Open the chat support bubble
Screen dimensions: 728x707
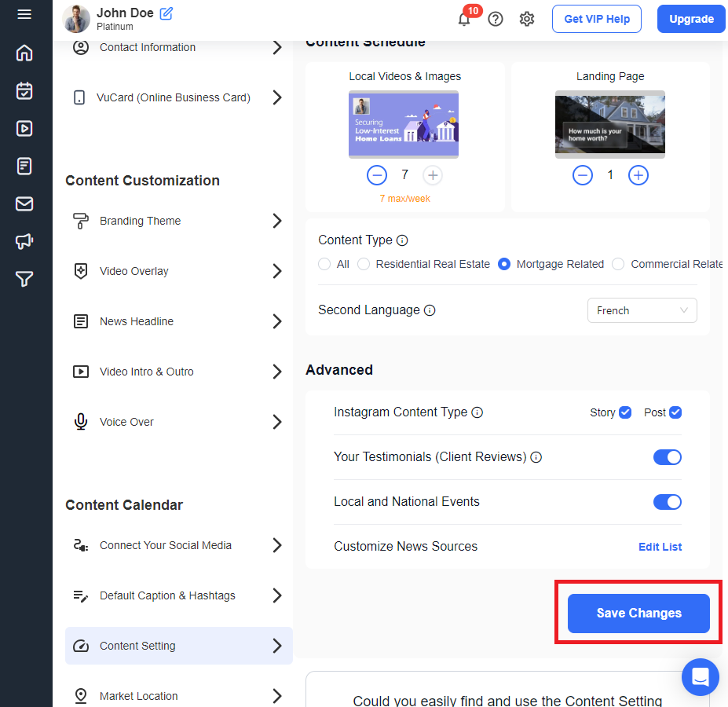(x=700, y=676)
